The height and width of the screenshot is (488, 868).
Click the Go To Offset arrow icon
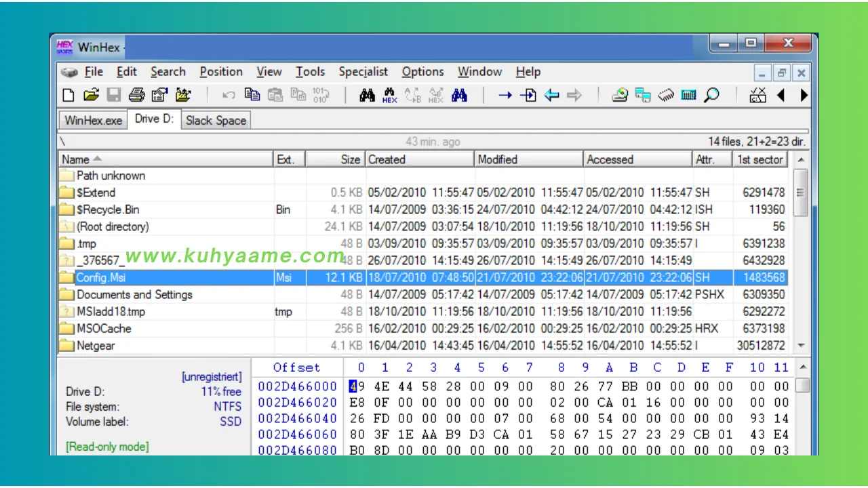505,96
